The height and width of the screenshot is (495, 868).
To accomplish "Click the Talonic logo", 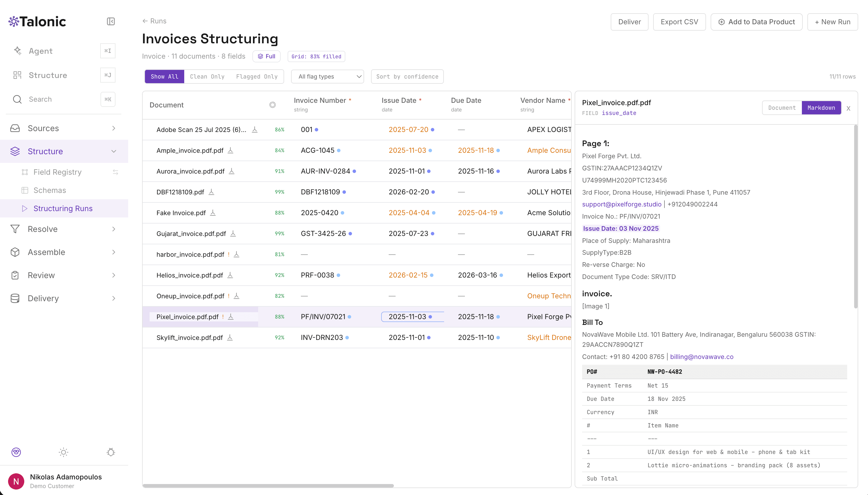I will tap(37, 21).
